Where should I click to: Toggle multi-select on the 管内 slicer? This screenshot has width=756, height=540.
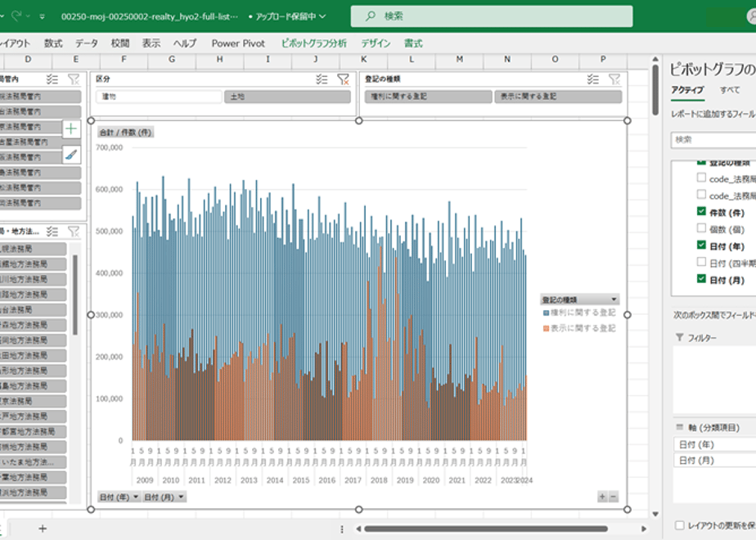(x=52, y=79)
